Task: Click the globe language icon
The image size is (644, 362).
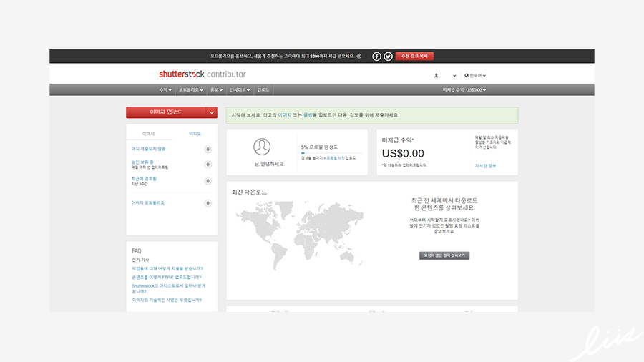Action: 467,76
